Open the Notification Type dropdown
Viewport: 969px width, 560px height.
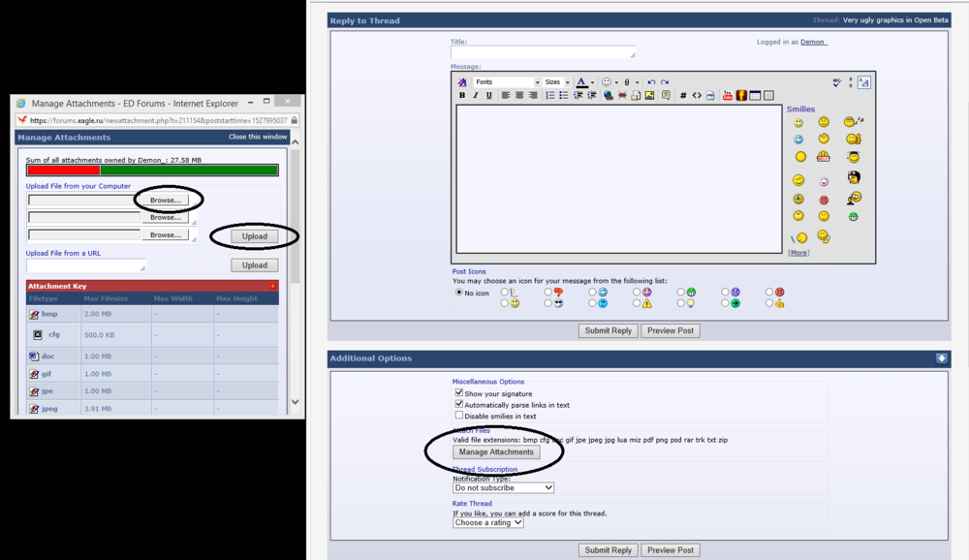(x=503, y=487)
